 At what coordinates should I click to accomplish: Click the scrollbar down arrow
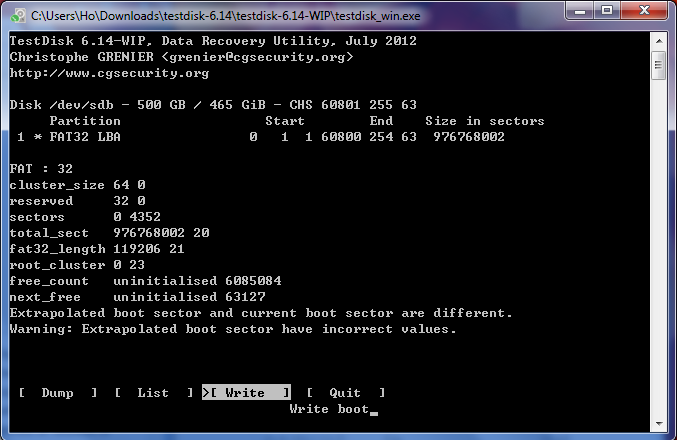point(659,424)
